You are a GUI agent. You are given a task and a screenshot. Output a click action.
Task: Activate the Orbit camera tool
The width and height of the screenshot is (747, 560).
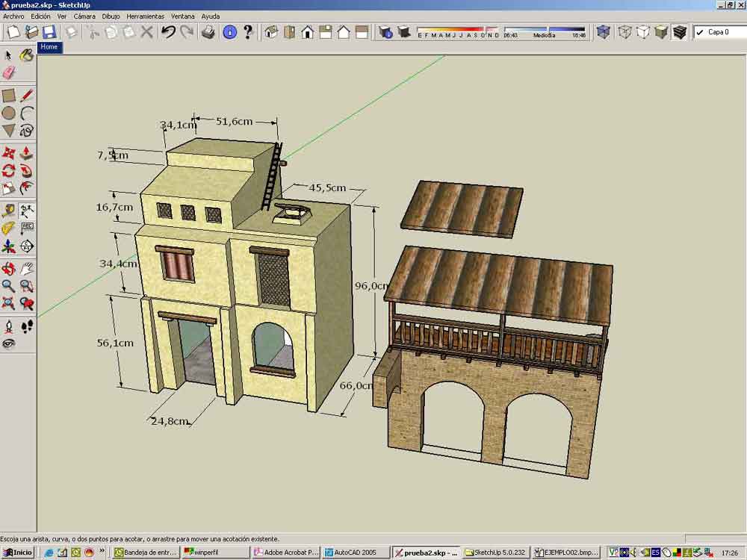(x=8, y=268)
